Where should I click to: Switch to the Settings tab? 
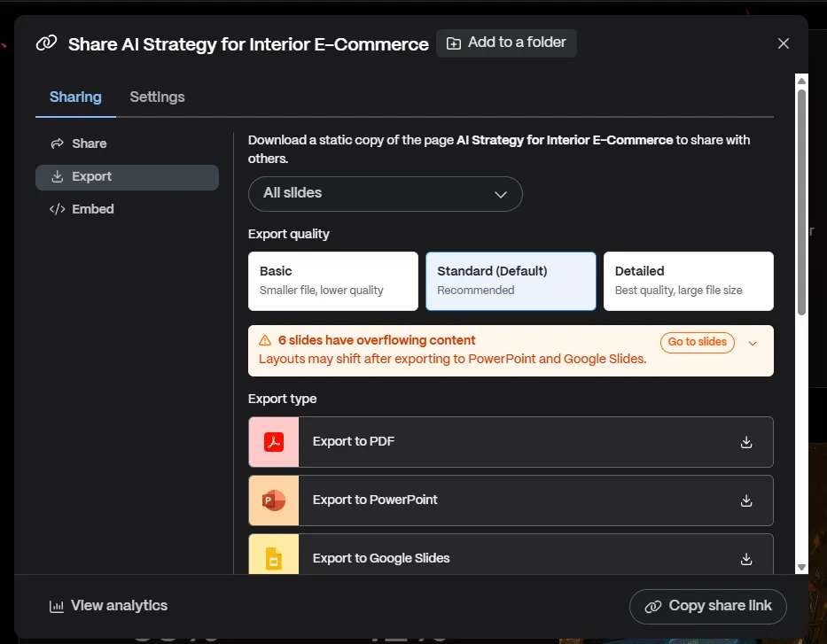[157, 97]
